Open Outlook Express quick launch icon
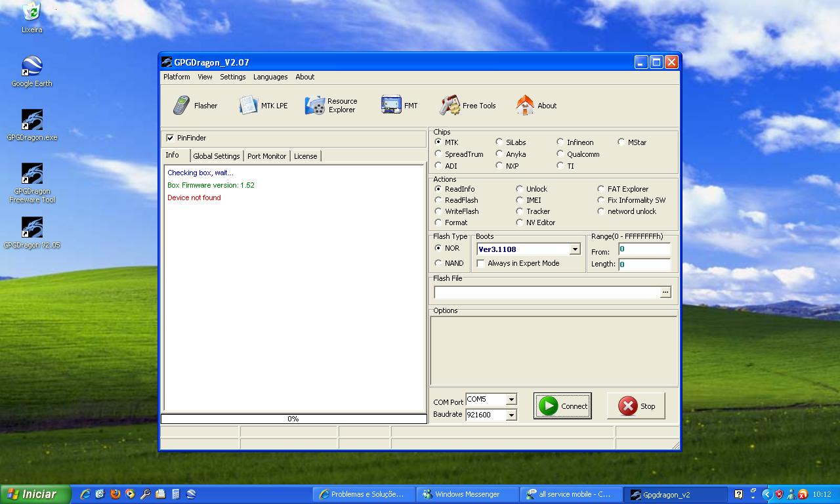840x504 pixels. point(100,494)
